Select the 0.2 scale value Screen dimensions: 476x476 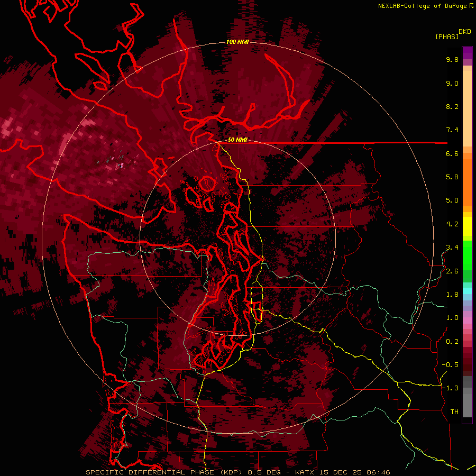tap(452, 342)
